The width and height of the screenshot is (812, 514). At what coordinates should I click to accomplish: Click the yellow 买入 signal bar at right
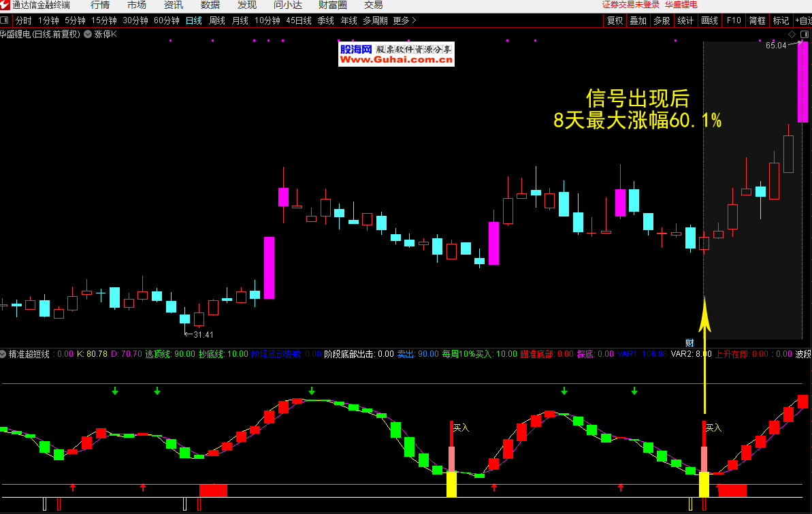[x=704, y=484]
